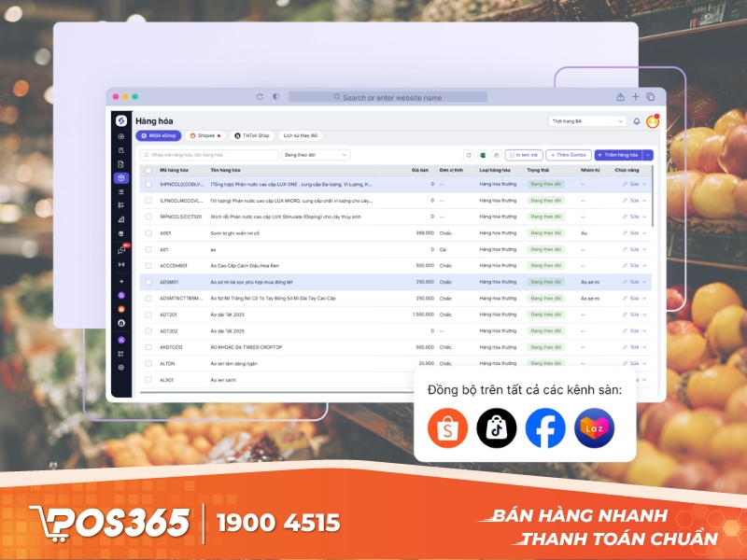Select the checkbox on row ADSM01
The image size is (747, 560).
[x=148, y=283]
